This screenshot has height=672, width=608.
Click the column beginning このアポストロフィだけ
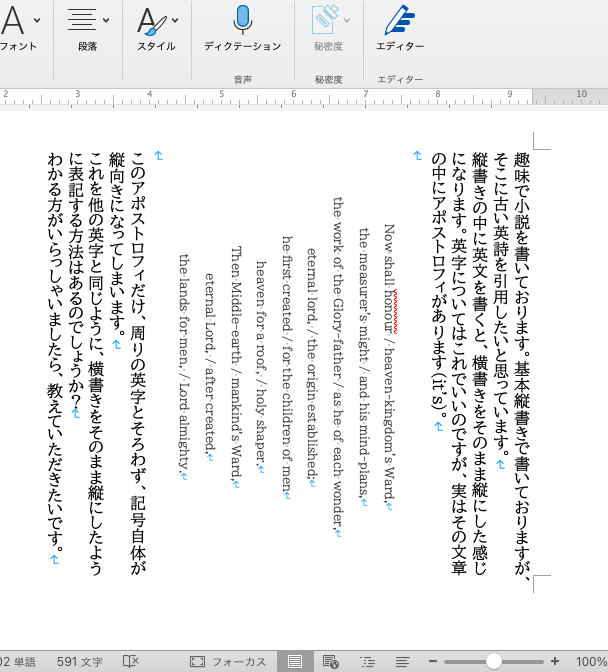(x=138, y=363)
